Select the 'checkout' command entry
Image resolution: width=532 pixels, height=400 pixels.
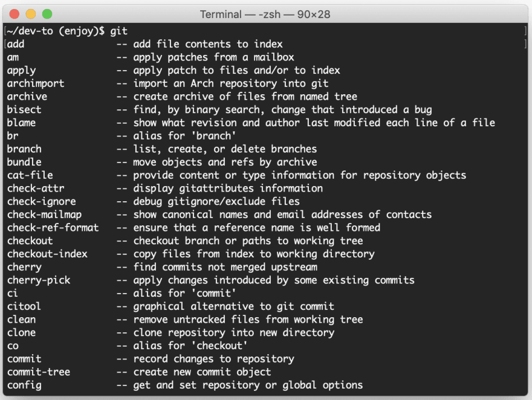(x=30, y=241)
